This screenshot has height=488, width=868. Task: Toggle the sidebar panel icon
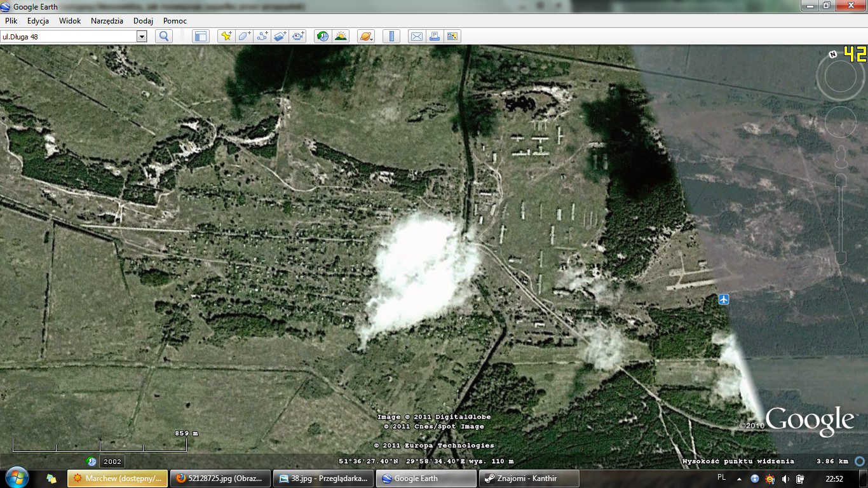click(200, 36)
